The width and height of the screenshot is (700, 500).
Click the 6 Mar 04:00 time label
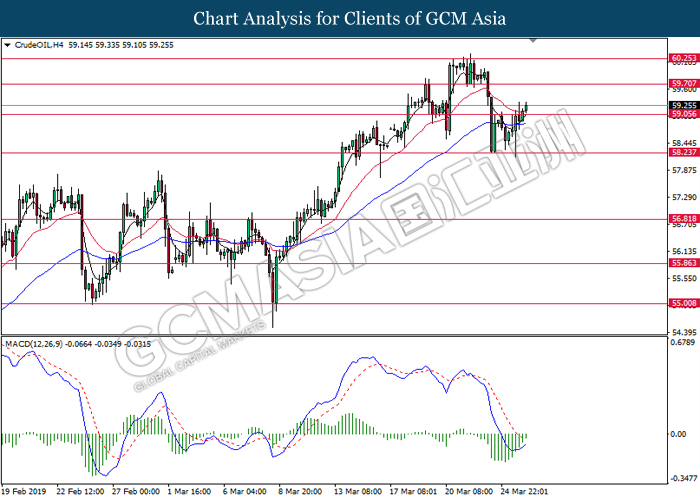coord(245,492)
